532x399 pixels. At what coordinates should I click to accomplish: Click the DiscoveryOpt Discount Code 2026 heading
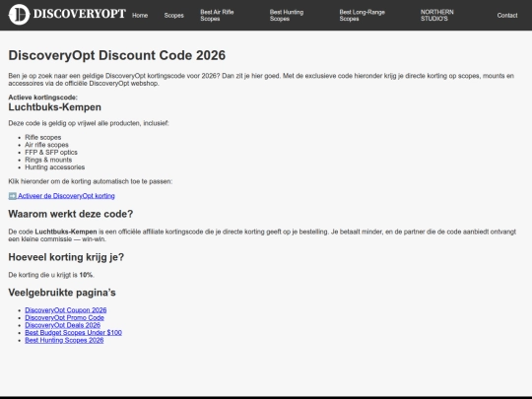116,55
